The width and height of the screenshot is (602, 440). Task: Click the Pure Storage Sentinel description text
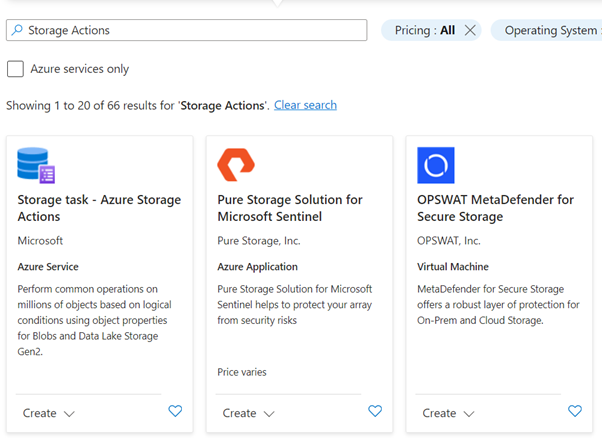pos(294,304)
